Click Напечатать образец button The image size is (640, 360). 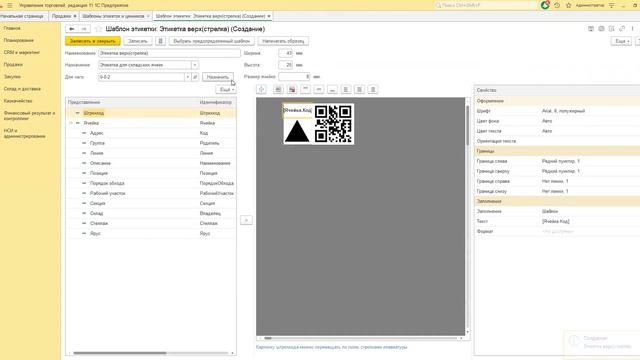tap(283, 41)
